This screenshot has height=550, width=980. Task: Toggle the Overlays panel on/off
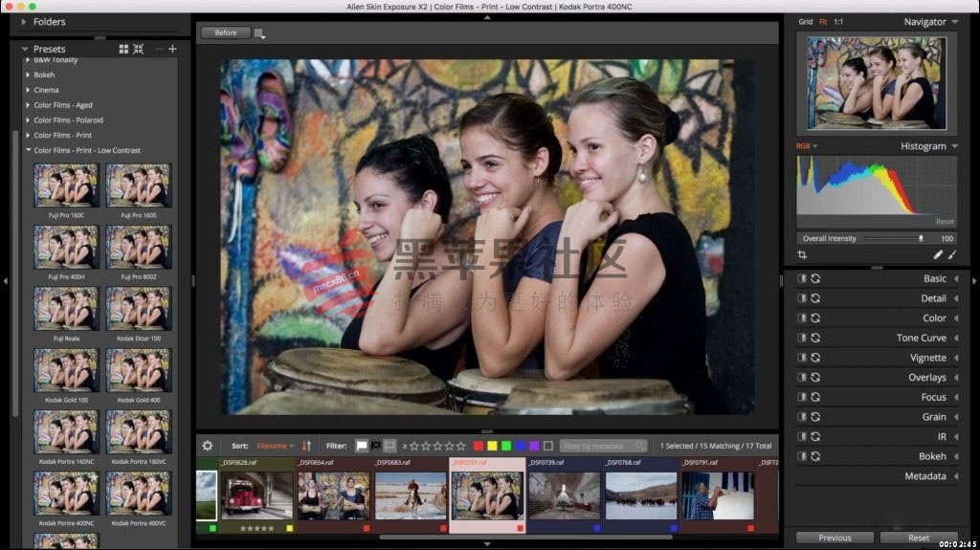coord(802,378)
